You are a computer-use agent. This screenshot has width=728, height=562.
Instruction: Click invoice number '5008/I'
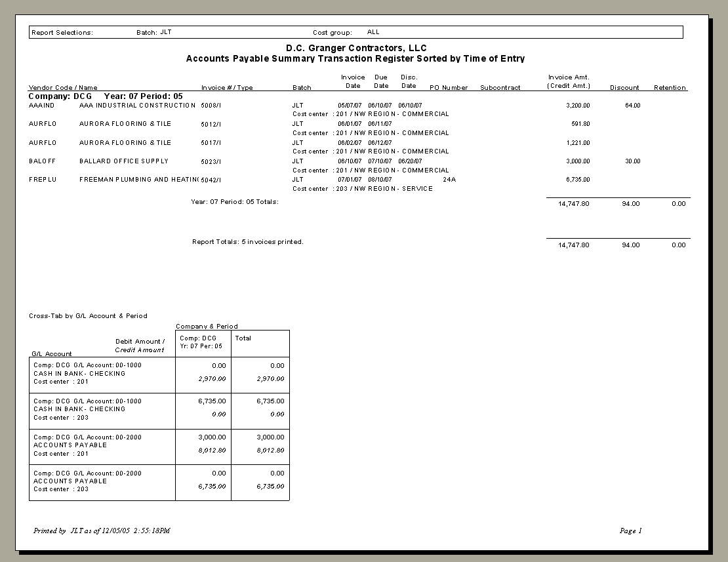tap(211, 106)
